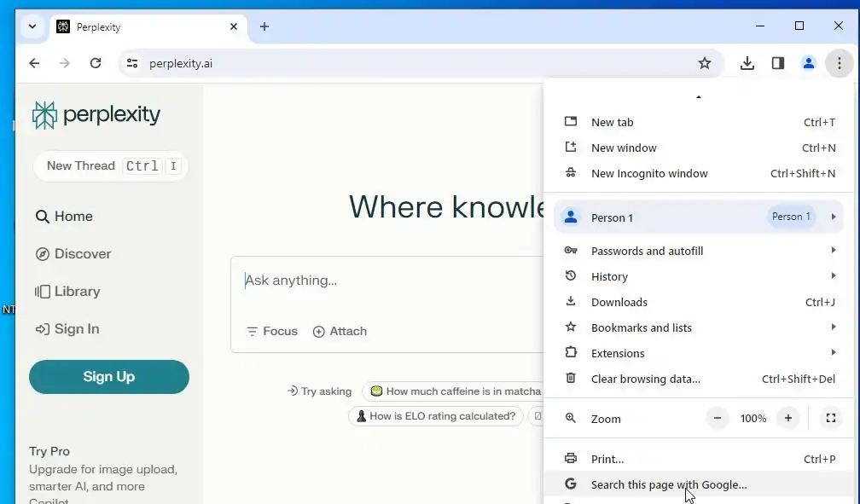Viewport: 860px width, 504px height.
Task: Expand the Person 1 profile submenu
Action: (x=698, y=217)
